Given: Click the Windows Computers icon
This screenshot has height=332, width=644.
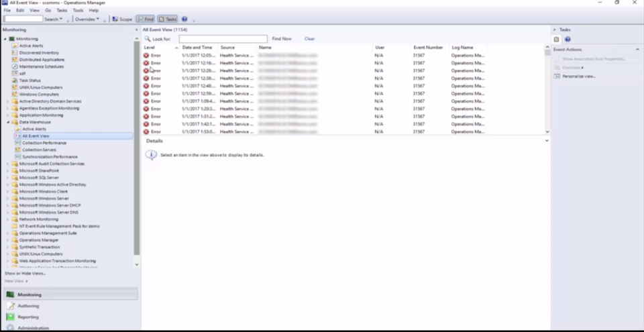Looking at the screenshot, I should pos(15,94).
